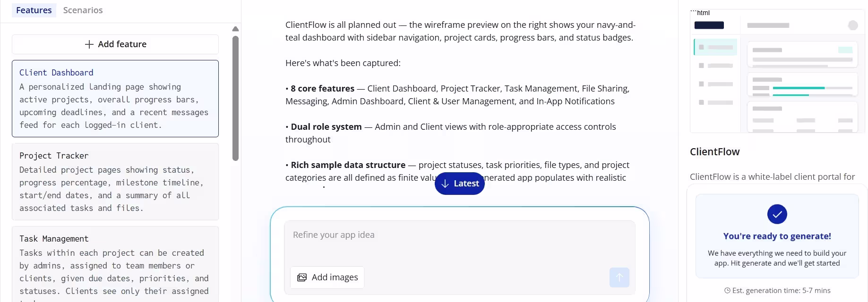Jump to Latest message
Viewport: 868px width, 302px height.
(460, 184)
